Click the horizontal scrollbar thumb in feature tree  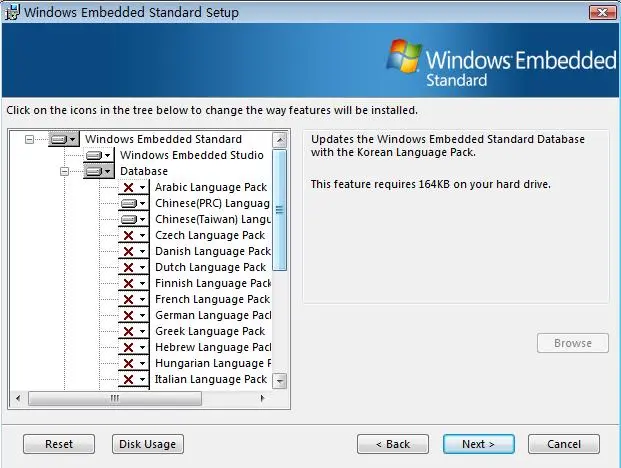coord(115,398)
